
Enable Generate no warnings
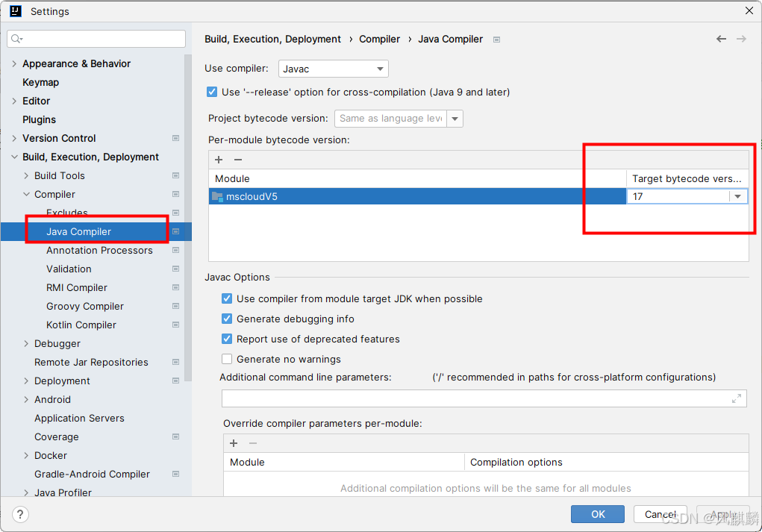(x=227, y=359)
